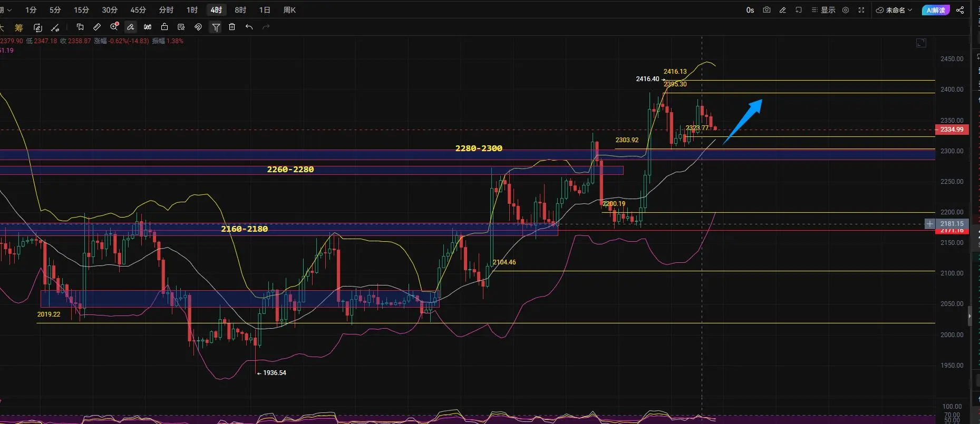Viewport: 980px width, 424px height.
Task: Open the copy drawings tool
Action: pyautogui.click(x=80, y=27)
